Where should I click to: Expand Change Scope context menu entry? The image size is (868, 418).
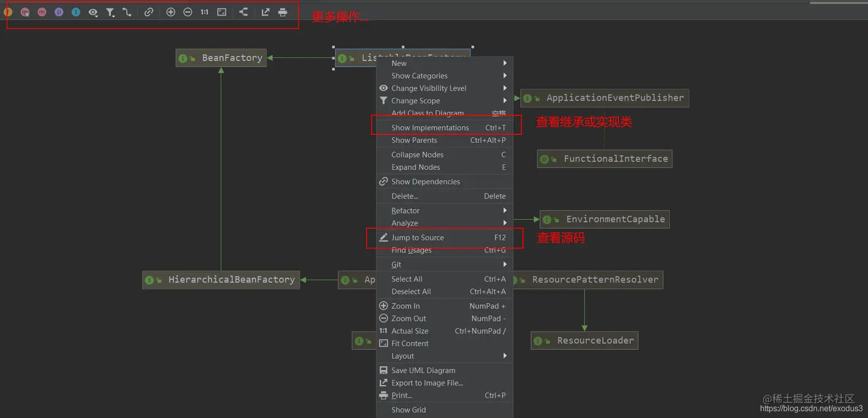pos(444,100)
